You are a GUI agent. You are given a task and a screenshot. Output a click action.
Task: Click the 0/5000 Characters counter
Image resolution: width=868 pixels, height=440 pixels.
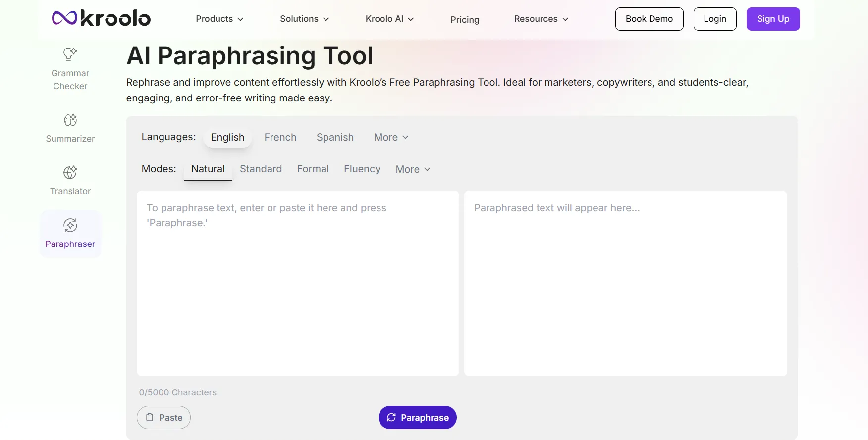pos(178,392)
